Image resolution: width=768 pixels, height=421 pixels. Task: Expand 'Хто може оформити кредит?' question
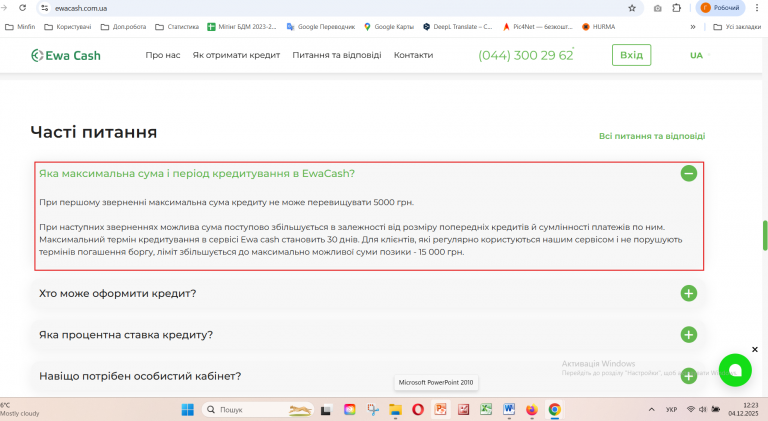(x=689, y=293)
